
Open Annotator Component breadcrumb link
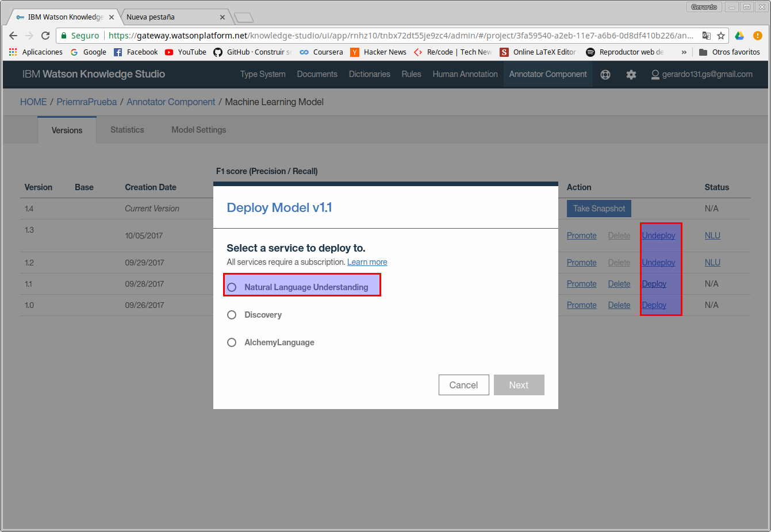pyautogui.click(x=171, y=102)
